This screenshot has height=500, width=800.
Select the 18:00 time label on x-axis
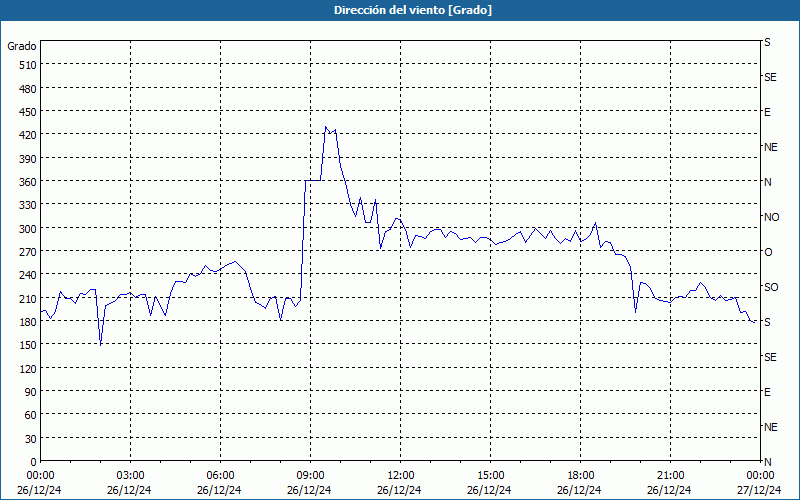point(581,476)
